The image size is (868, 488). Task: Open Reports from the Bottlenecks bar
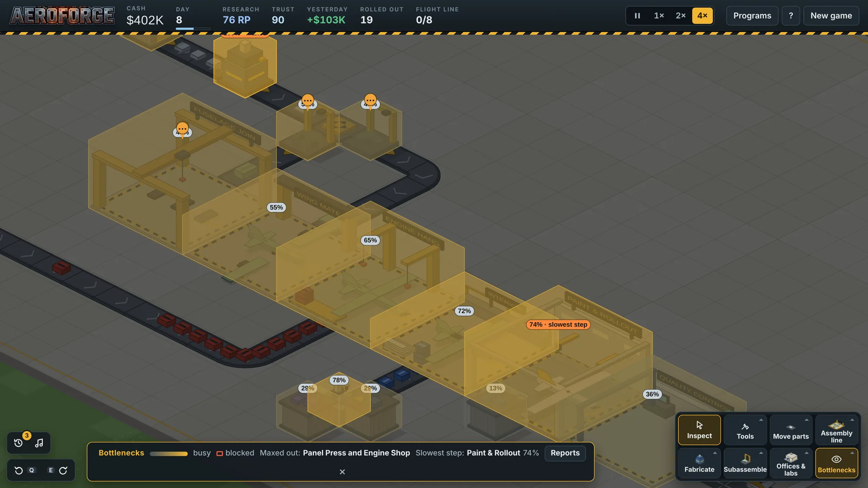point(565,453)
